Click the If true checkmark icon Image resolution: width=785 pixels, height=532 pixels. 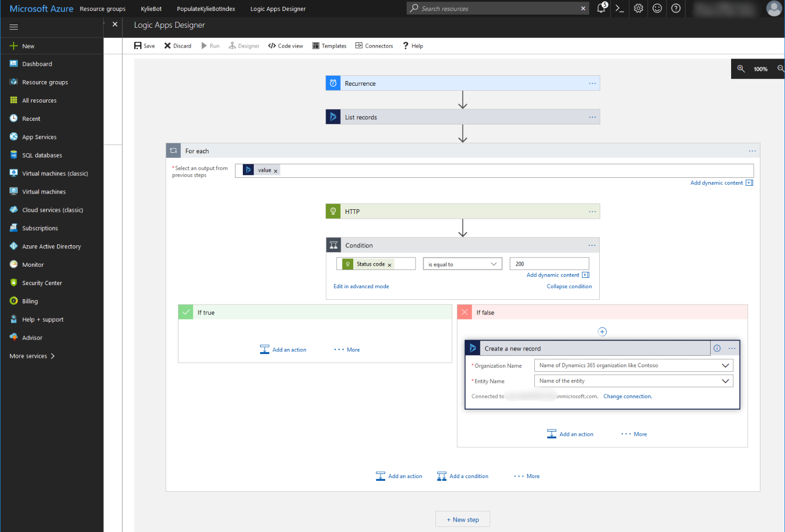click(x=186, y=312)
